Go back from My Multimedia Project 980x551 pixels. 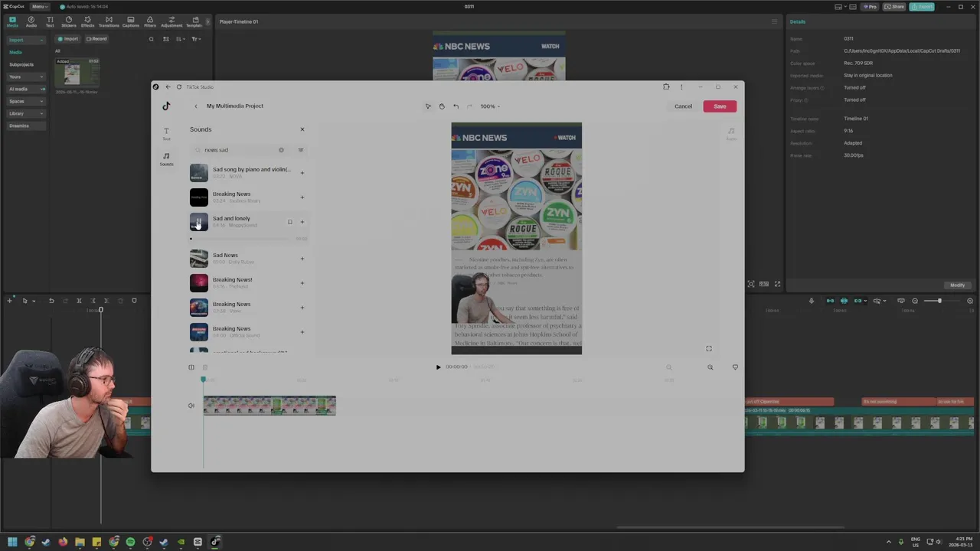(x=195, y=106)
